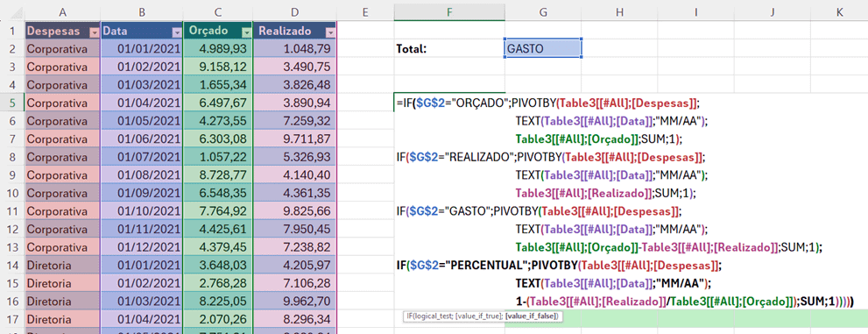
Task: Click Realizado value 4.140,40
Action: click(294, 175)
